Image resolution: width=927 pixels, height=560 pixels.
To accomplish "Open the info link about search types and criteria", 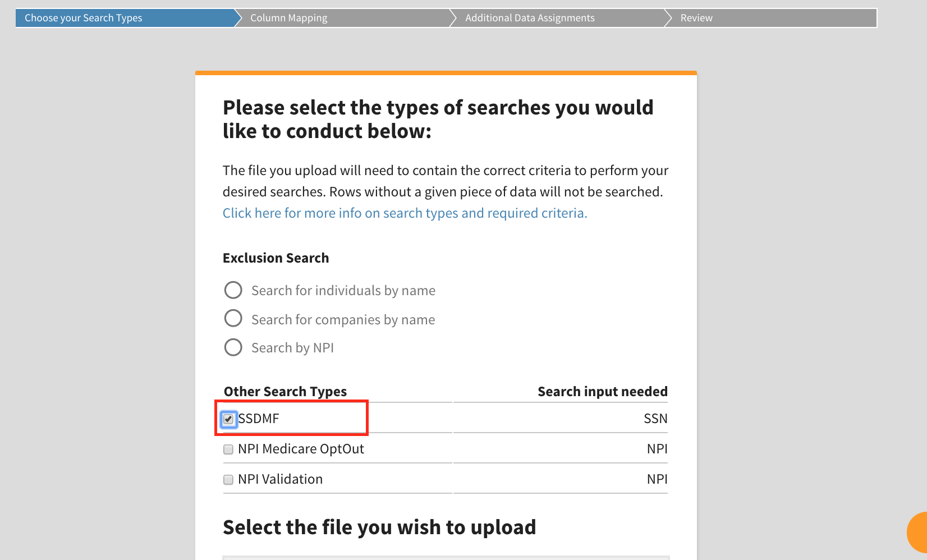I will point(404,213).
